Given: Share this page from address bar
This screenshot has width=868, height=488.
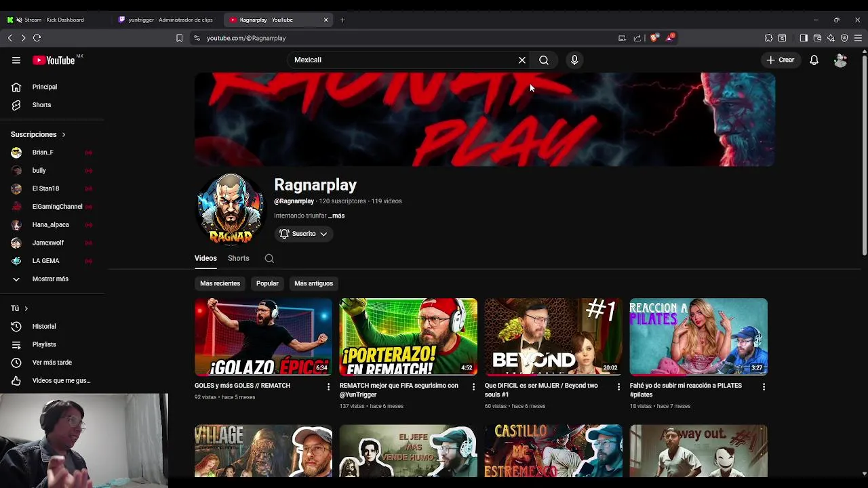Looking at the screenshot, I should point(637,38).
